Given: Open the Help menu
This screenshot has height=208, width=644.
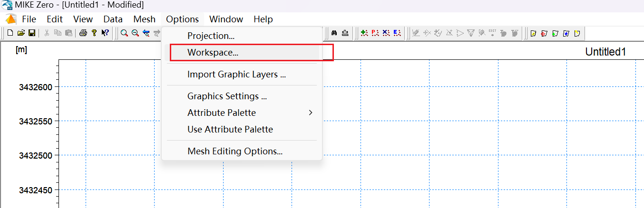Looking at the screenshot, I should [263, 19].
